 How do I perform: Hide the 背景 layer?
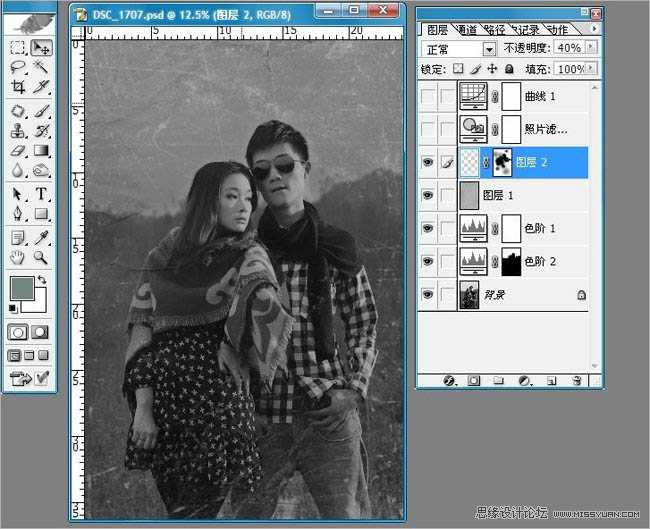pos(427,294)
